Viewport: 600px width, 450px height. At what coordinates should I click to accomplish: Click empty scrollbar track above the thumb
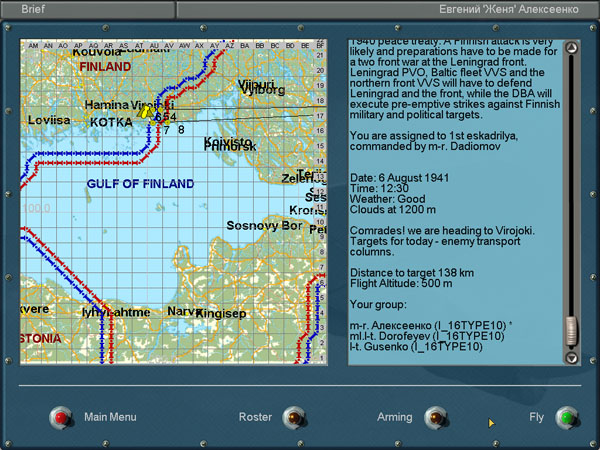coord(571,180)
